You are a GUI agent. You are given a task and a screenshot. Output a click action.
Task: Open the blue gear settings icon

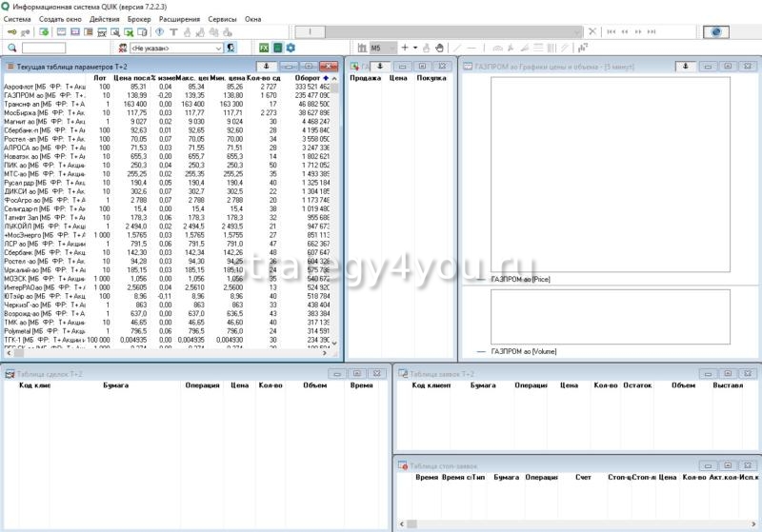coord(291,47)
